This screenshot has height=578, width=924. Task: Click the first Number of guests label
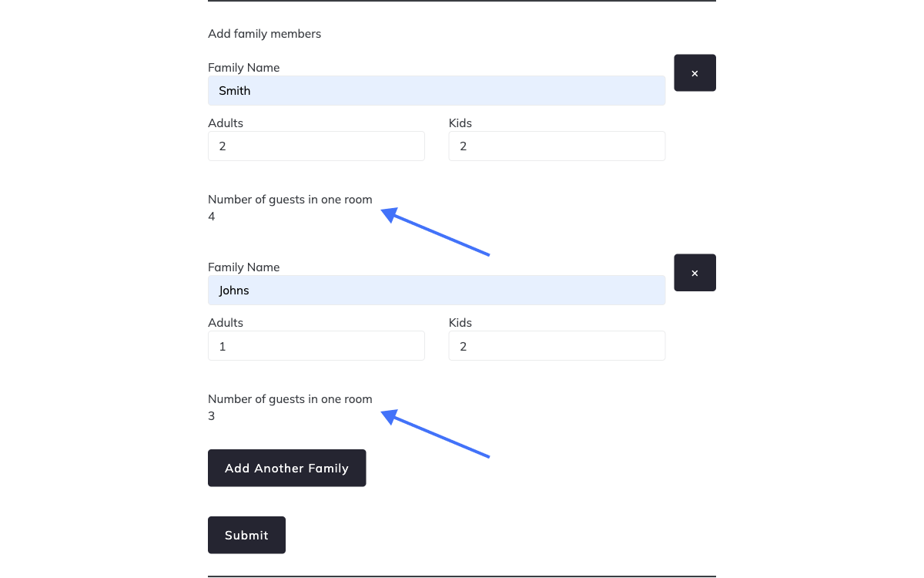click(x=290, y=199)
